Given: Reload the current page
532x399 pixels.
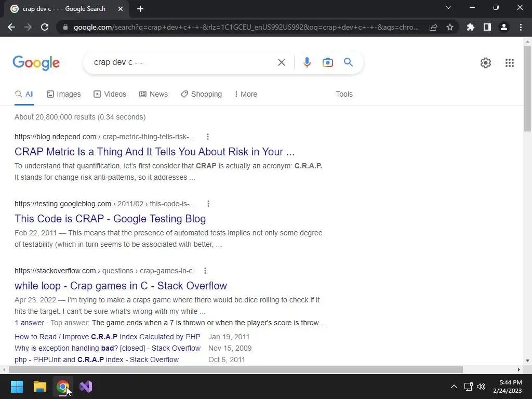Looking at the screenshot, I should [45, 27].
